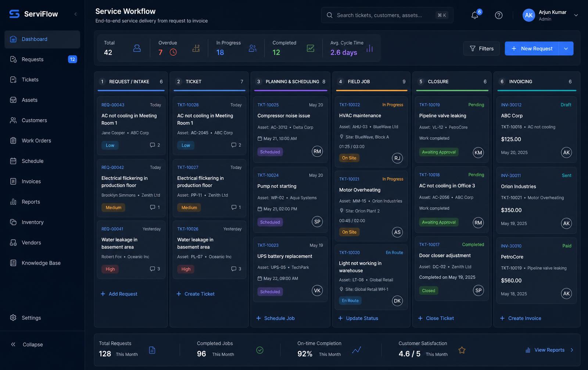588x370 pixels.
Task: Click RM avatar on TKT-10025 card
Action: coord(317,151)
